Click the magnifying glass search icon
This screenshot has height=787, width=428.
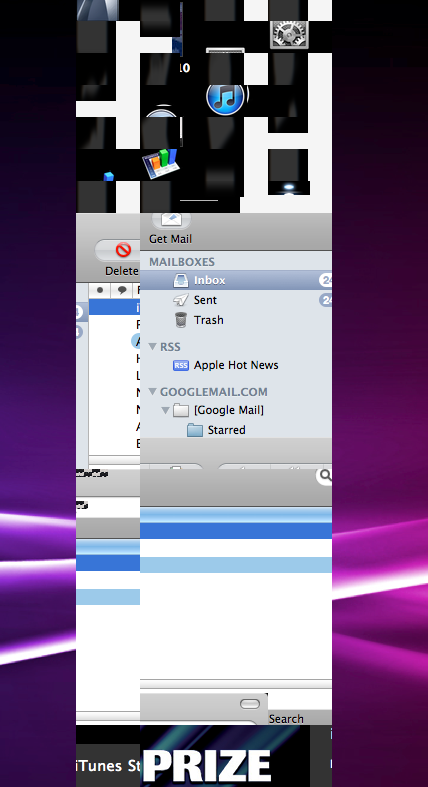coord(325,475)
